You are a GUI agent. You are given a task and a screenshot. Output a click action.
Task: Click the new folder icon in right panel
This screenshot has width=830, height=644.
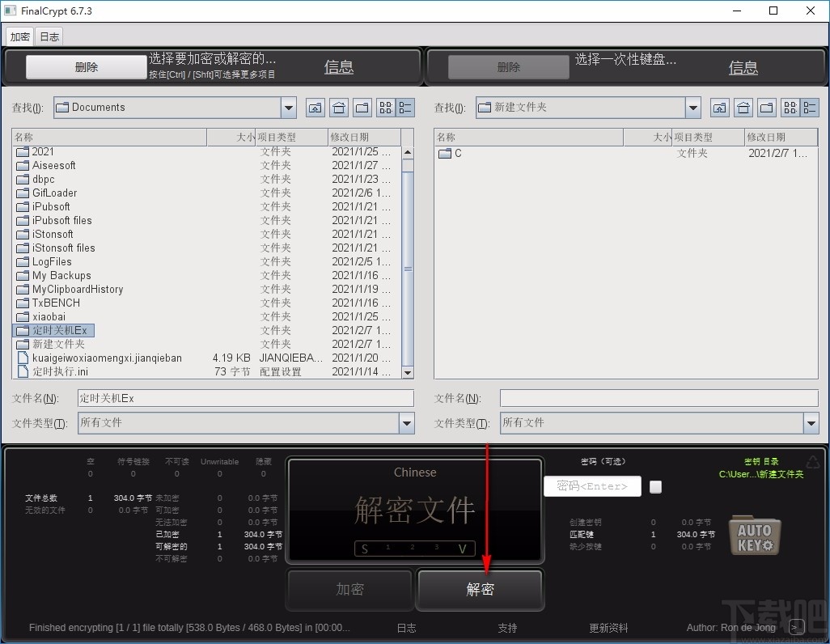[765, 107]
